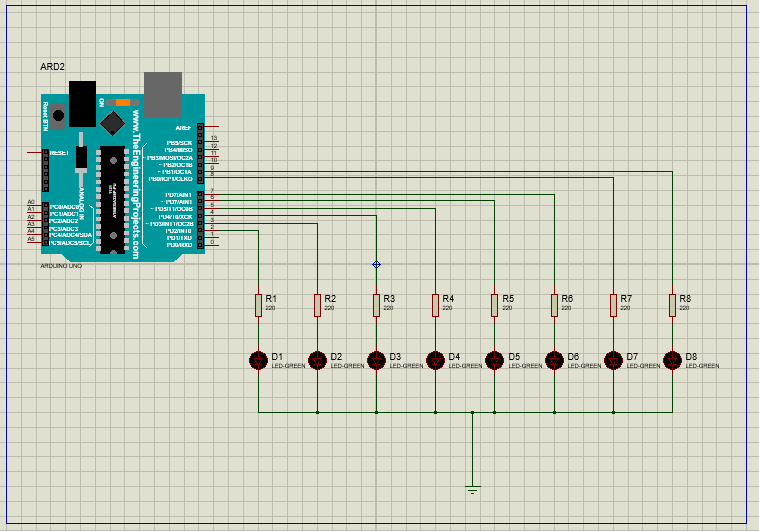Click the Arduino pin 12 terminal stub

coord(212,149)
